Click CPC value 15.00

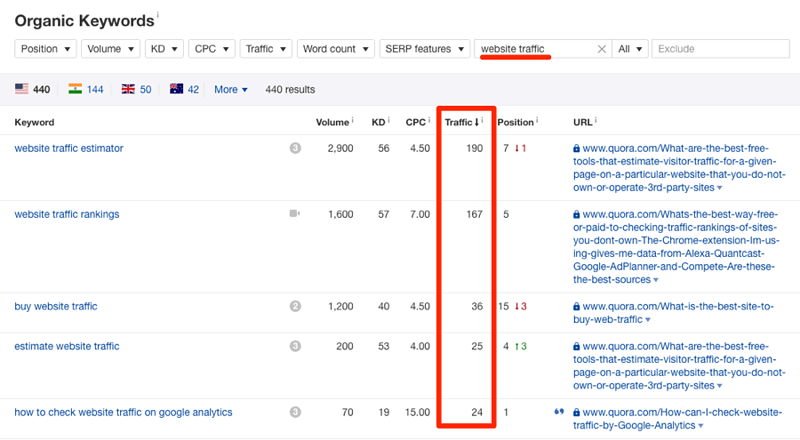click(417, 412)
